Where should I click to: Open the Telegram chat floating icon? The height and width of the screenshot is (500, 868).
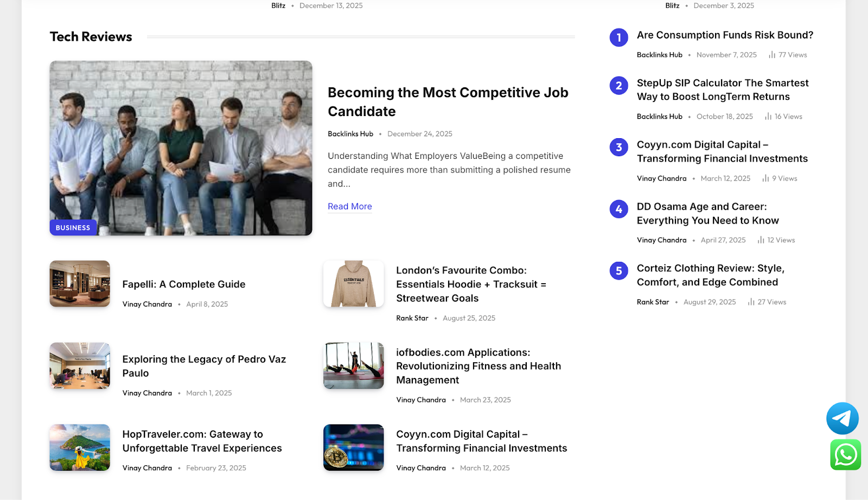tap(842, 418)
